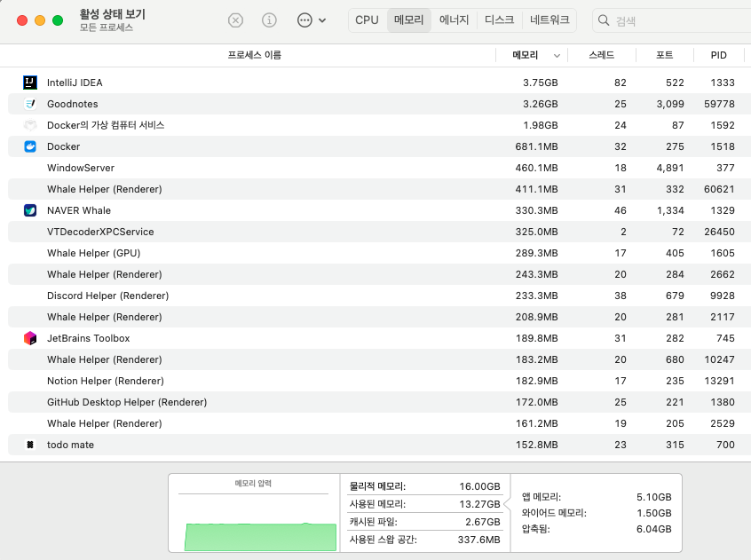
Task: Select Whale Helper (Renderer) with PID 2117
Action: pos(105,317)
